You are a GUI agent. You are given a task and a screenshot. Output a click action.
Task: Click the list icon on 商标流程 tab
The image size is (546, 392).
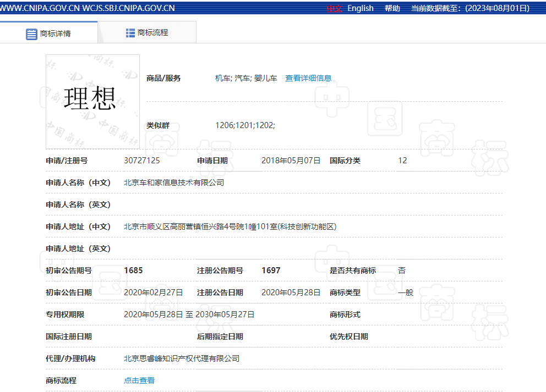point(129,32)
